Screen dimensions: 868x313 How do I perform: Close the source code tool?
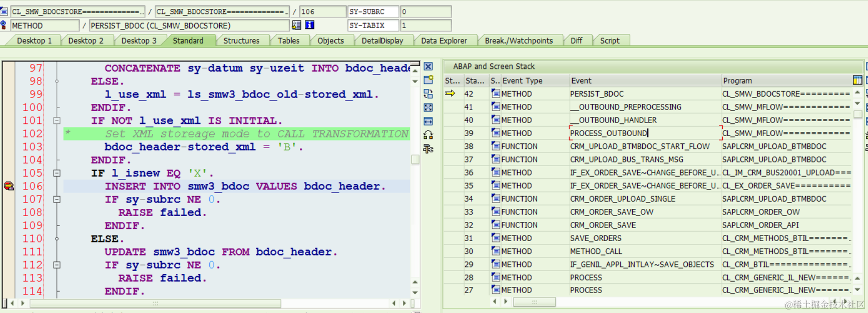428,66
